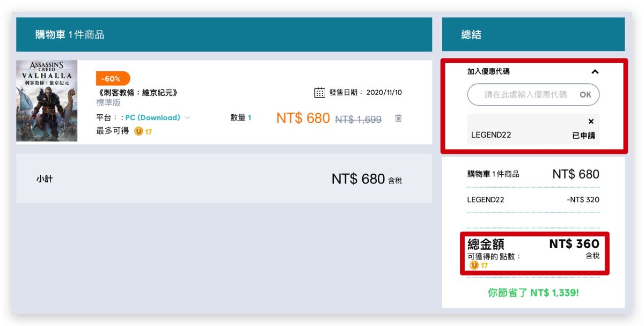Click the -60% discount badge

tap(113, 78)
